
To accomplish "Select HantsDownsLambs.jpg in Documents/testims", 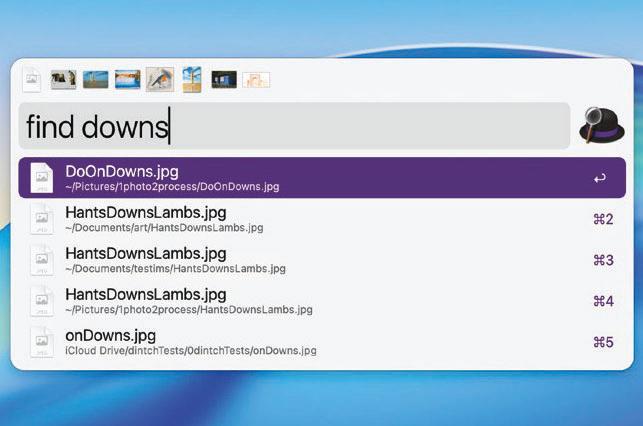I will pos(322,260).
